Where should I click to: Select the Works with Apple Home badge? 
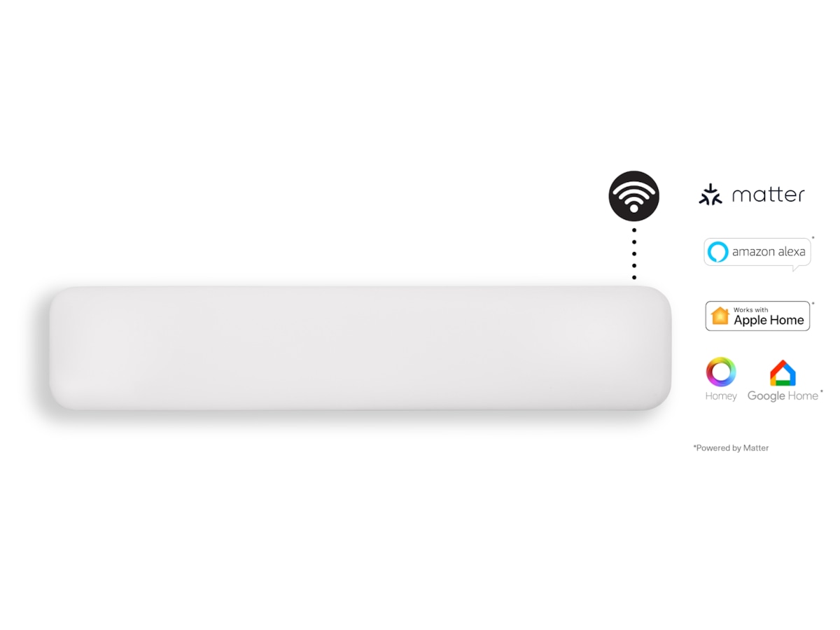(x=757, y=316)
